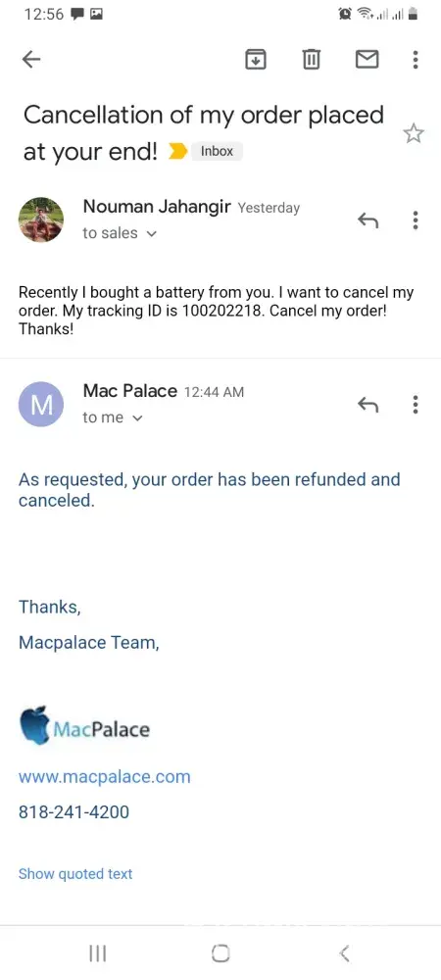Delete the conversation with trash icon
Screen dimensions: 441x980
click(311, 60)
